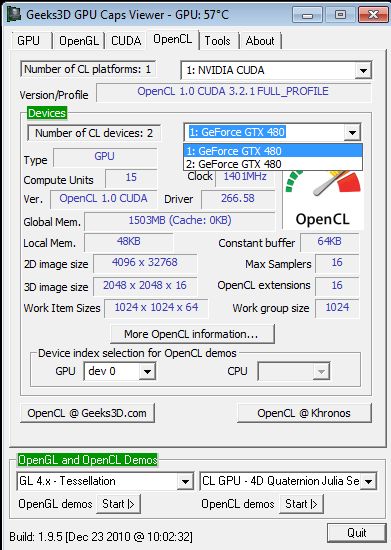Maximize the GPU Caps Viewer window

339,15
